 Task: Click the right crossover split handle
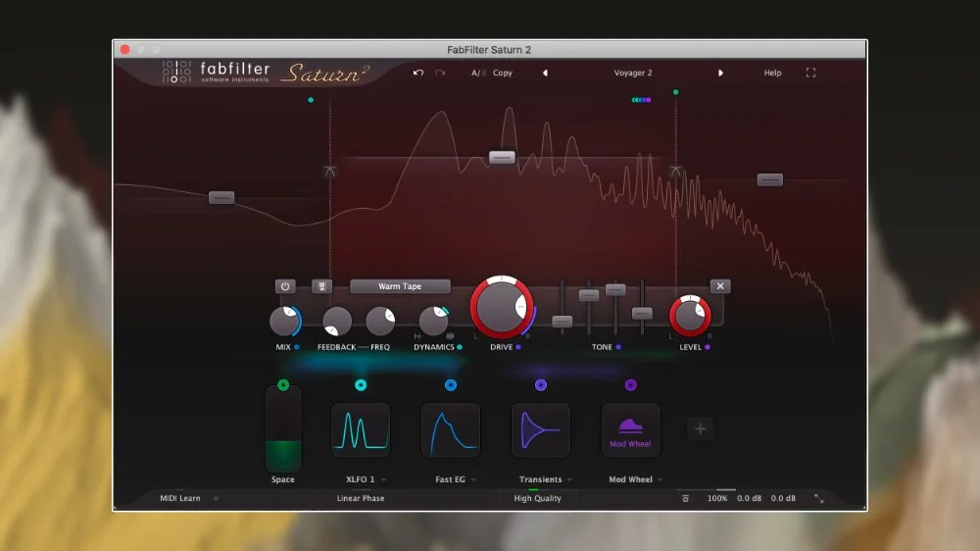coord(675,171)
